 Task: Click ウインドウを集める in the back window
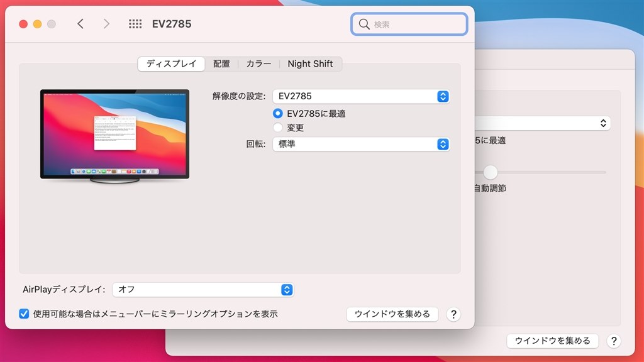point(552,341)
